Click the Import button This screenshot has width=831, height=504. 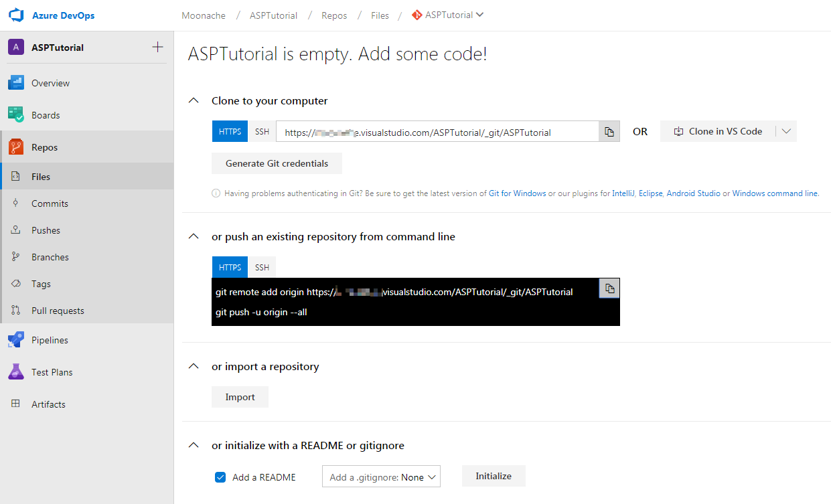[240, 397]
